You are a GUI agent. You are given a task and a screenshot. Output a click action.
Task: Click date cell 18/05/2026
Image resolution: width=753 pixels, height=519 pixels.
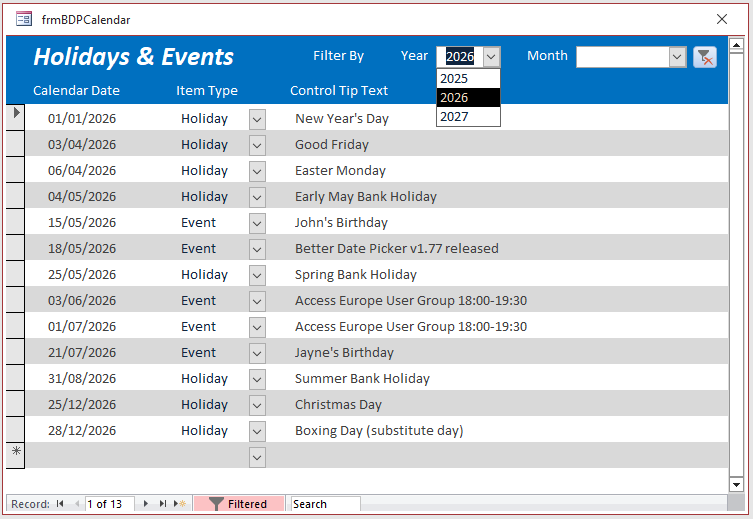tap(82, 248)
